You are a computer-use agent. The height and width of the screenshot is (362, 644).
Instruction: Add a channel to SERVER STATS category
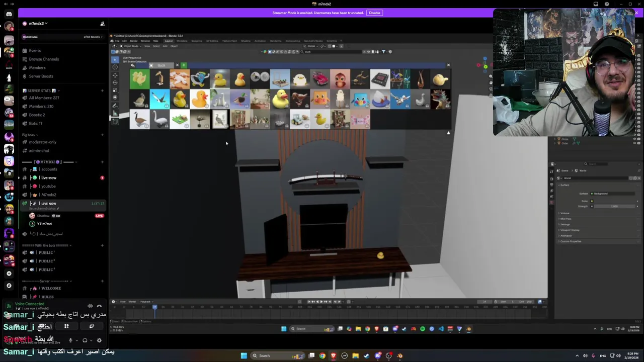click(102, 90)
